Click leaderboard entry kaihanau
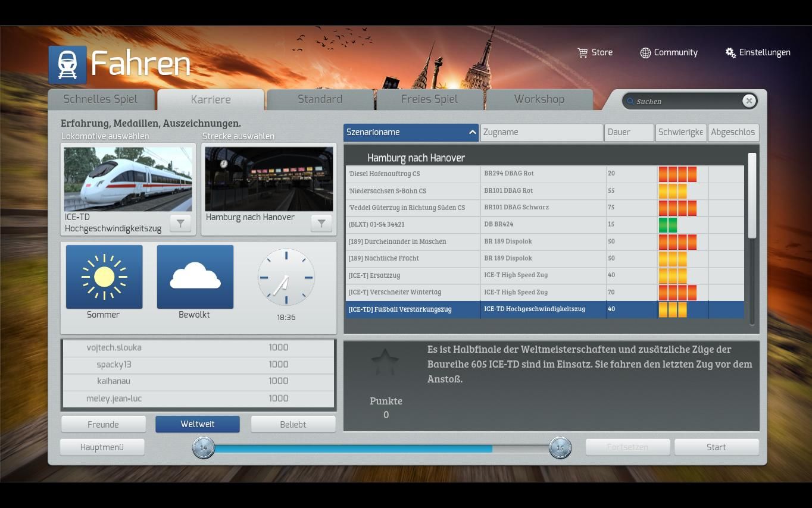The height and width of the screenshot is (508, 812). point(114,381)
